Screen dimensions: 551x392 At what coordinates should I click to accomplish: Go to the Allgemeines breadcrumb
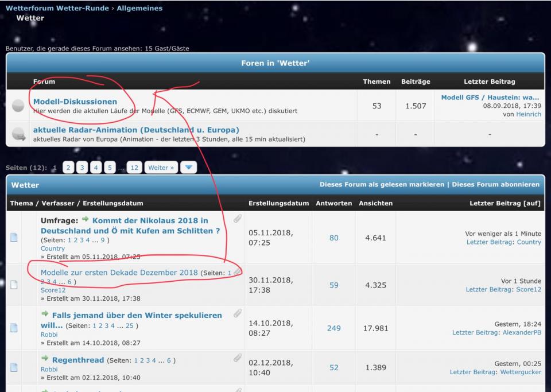[x=139, y=8]
